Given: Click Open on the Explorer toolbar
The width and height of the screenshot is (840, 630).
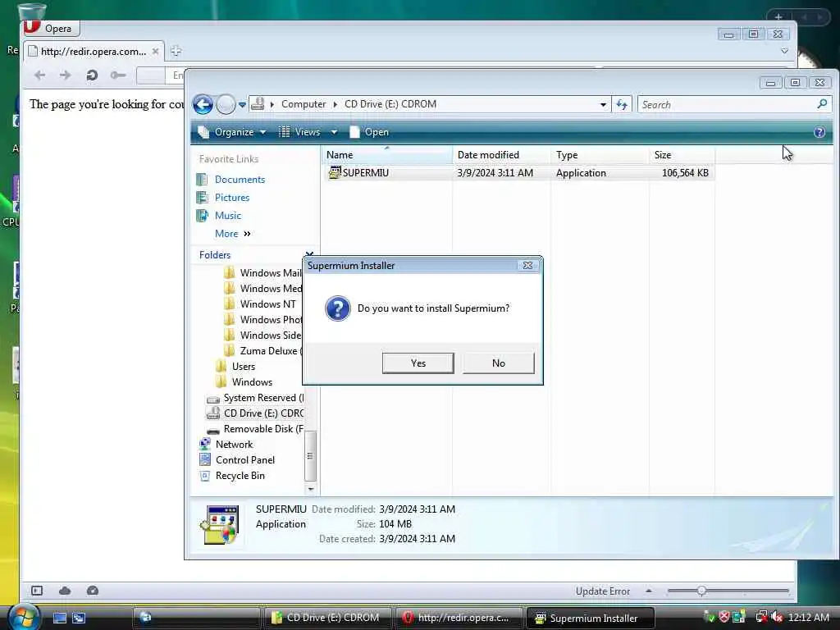Looking at the screenshot, I should pos(369,132).
